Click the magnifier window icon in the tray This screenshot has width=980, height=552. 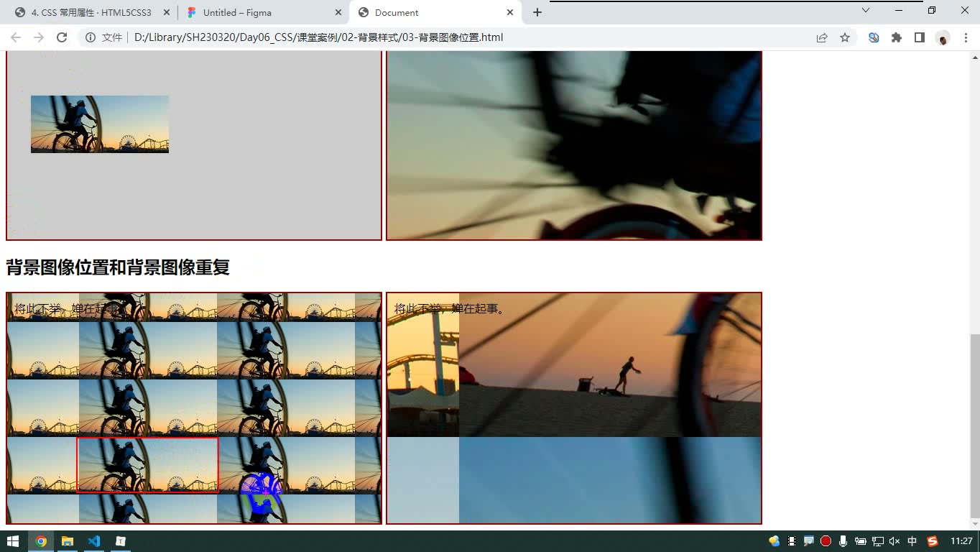coord(808,541)
